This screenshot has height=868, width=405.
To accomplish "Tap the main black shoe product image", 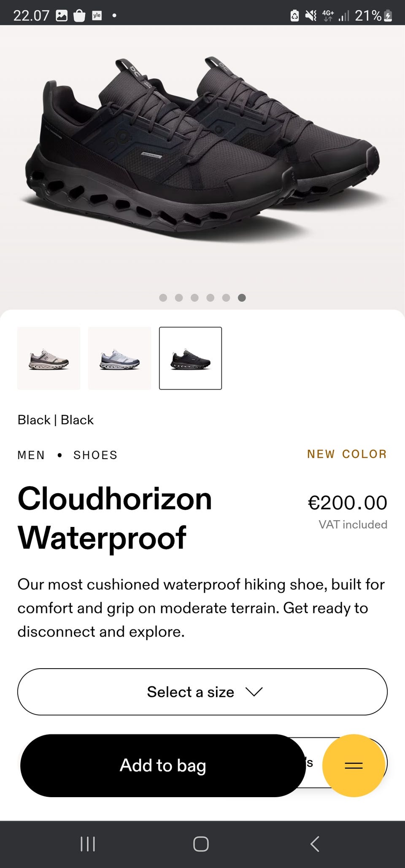I will tap(202, 152).
